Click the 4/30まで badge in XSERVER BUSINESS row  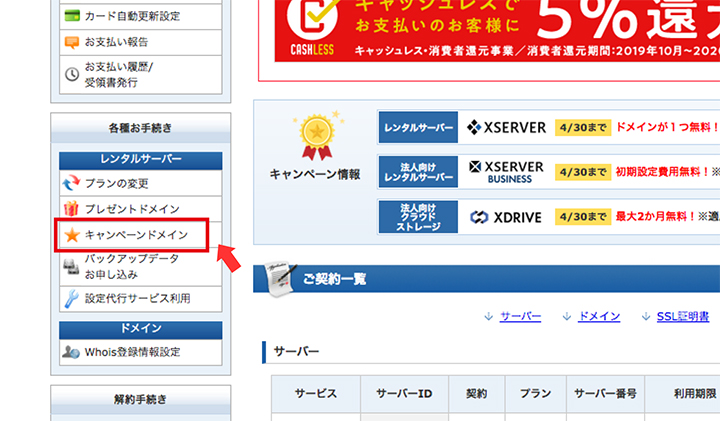(x=583, y=172)
